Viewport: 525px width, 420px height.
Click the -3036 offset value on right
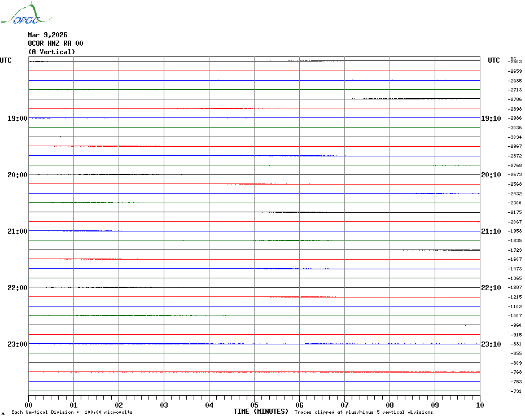515,128
